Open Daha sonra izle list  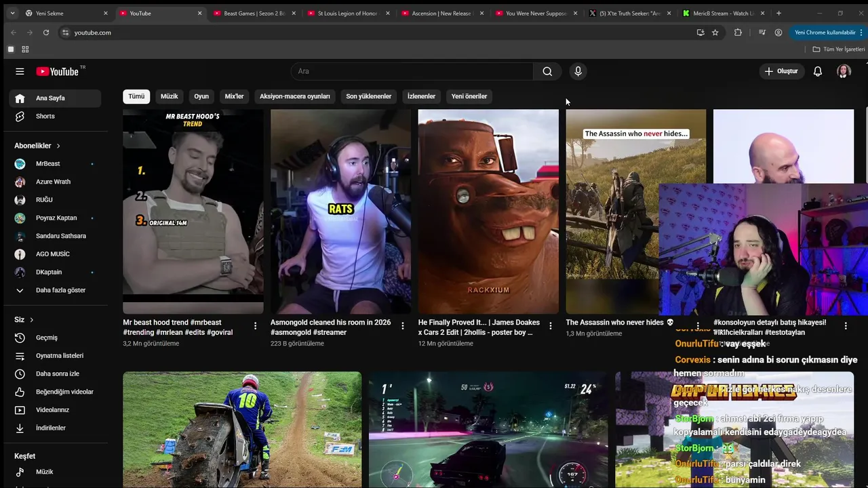55,373
